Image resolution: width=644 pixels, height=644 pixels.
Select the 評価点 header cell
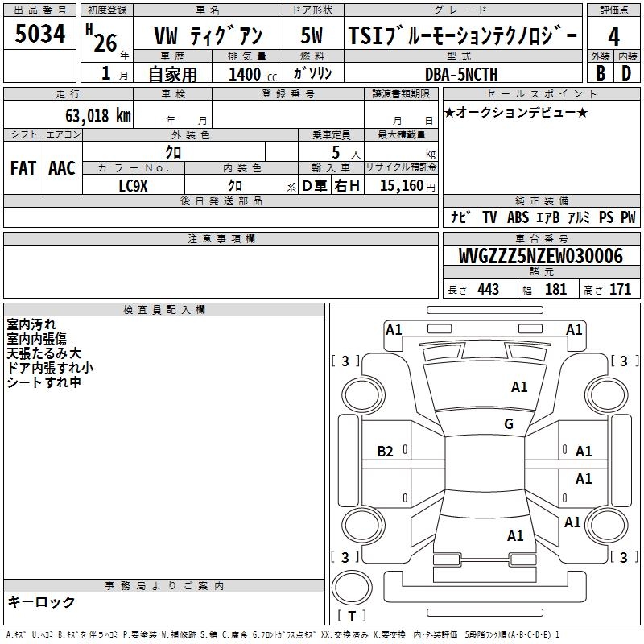[x=613, y=10]
